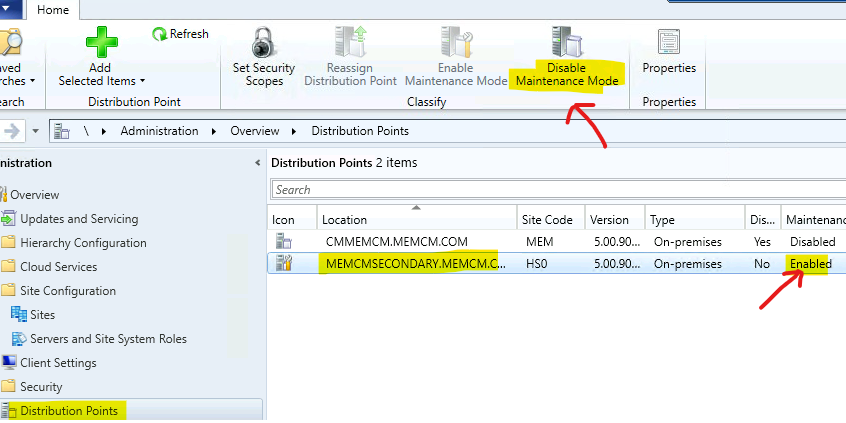Open the Saved Searches dropdown
Viewport: 846px width, 423px height.
click(x=32, y=81)
